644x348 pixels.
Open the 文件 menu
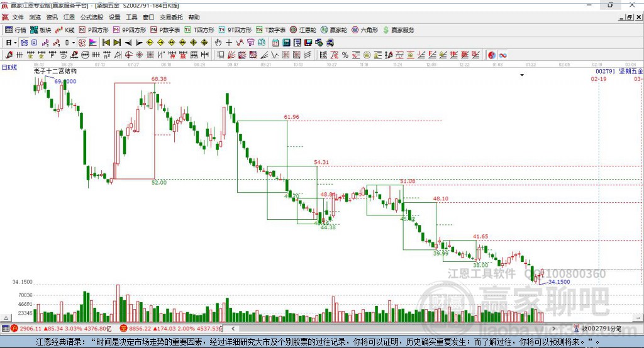point(18,17)
